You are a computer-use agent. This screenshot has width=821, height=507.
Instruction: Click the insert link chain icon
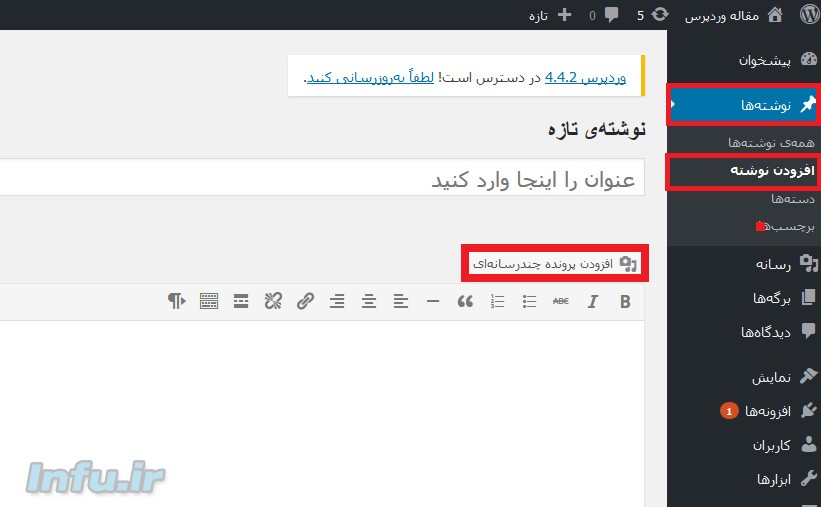(305, 301)
